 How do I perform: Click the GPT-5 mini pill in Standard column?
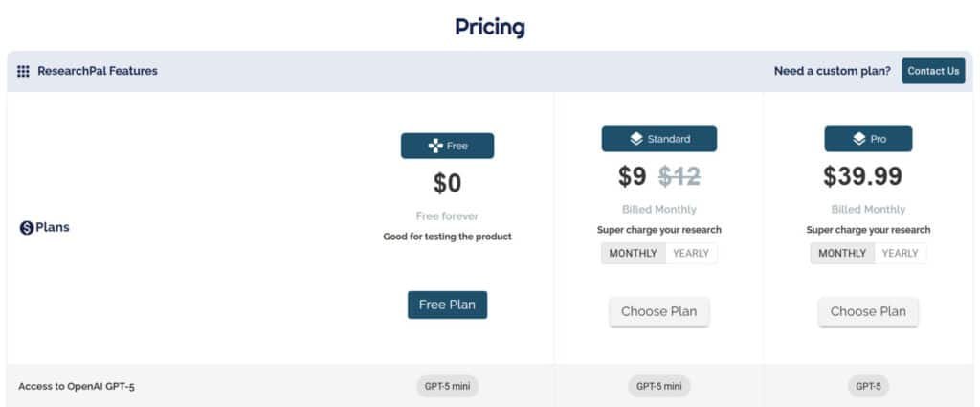pyautogui.click(x=658, y=387)
